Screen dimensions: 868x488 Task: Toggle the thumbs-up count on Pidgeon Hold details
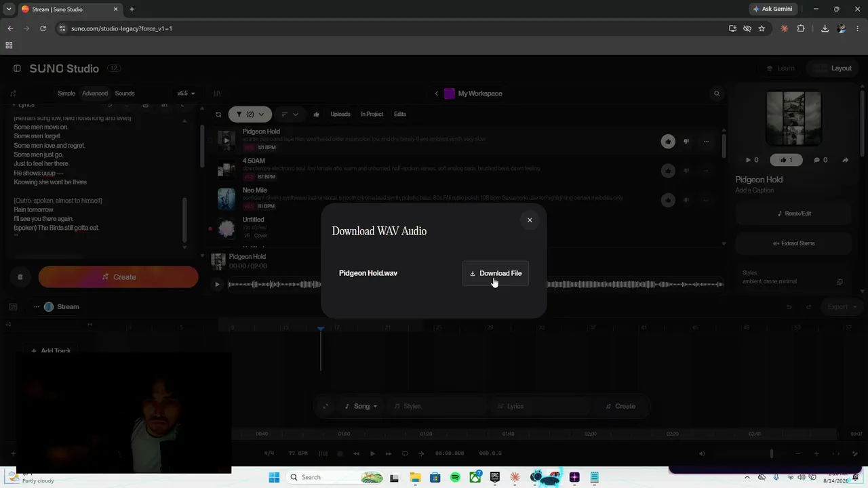point(786,160)
